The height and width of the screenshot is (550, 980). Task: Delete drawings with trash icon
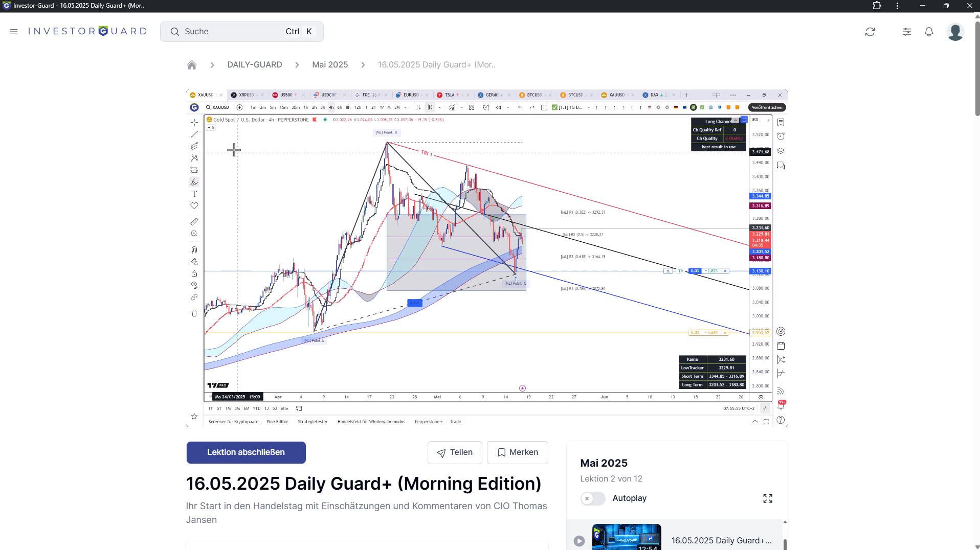(194, 313)
